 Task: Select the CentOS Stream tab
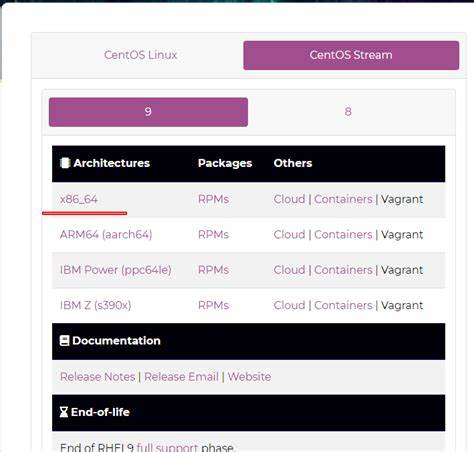[x=351, y=55]
